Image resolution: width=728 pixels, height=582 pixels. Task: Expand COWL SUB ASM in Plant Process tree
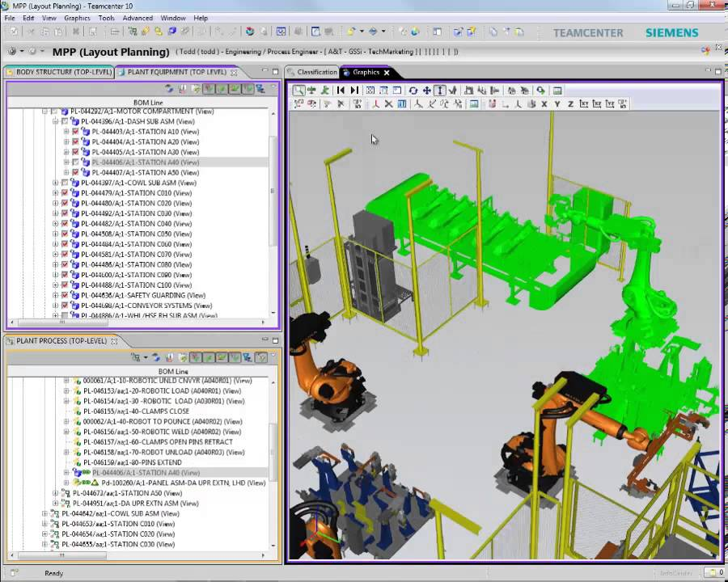pos(44,513)
